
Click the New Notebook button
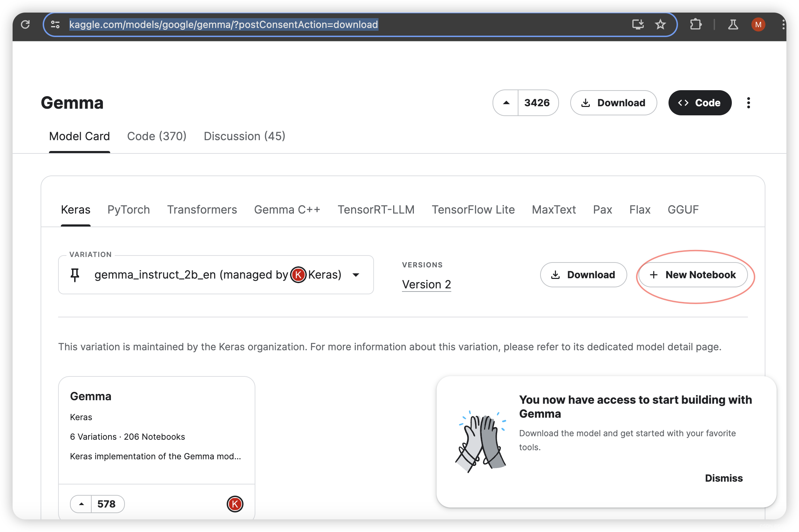[693, 275]
